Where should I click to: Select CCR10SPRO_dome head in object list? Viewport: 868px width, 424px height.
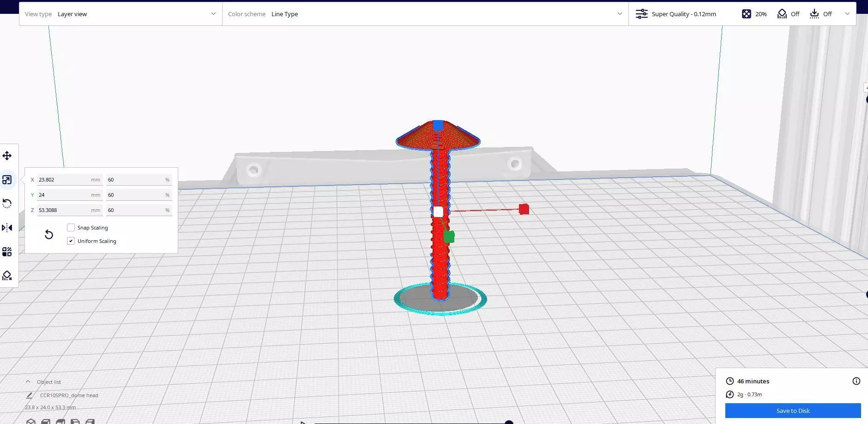(x=69, y=395)
